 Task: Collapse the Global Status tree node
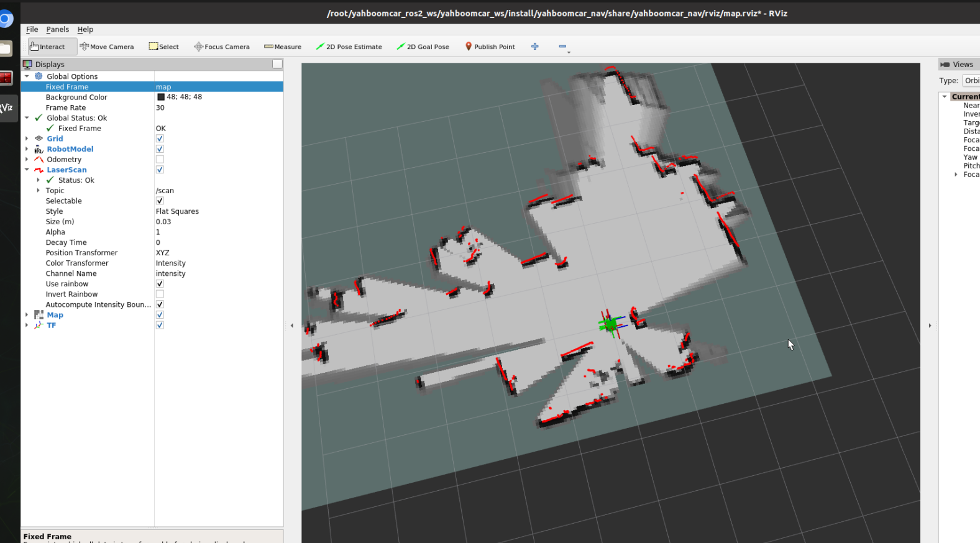tap(27, 118)
